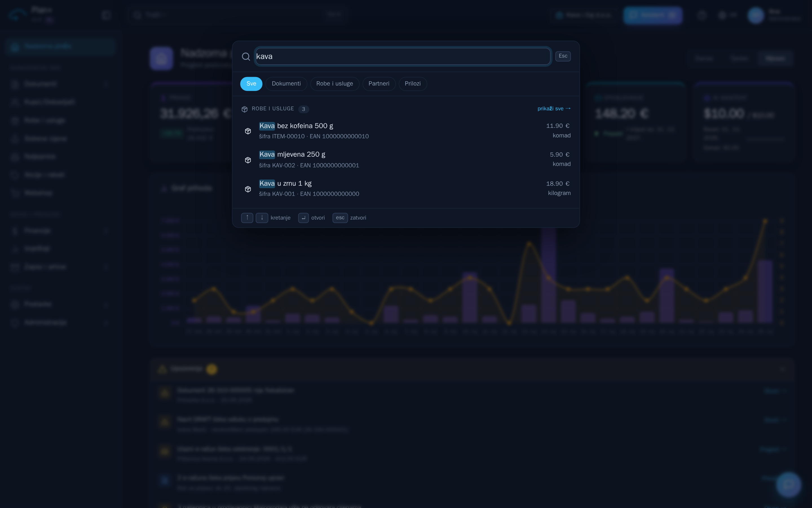Screen dimensions: 812x508
Task: Click the esc key hint beside zatvori
Action: pyautogui.click(x=340, y=218)
